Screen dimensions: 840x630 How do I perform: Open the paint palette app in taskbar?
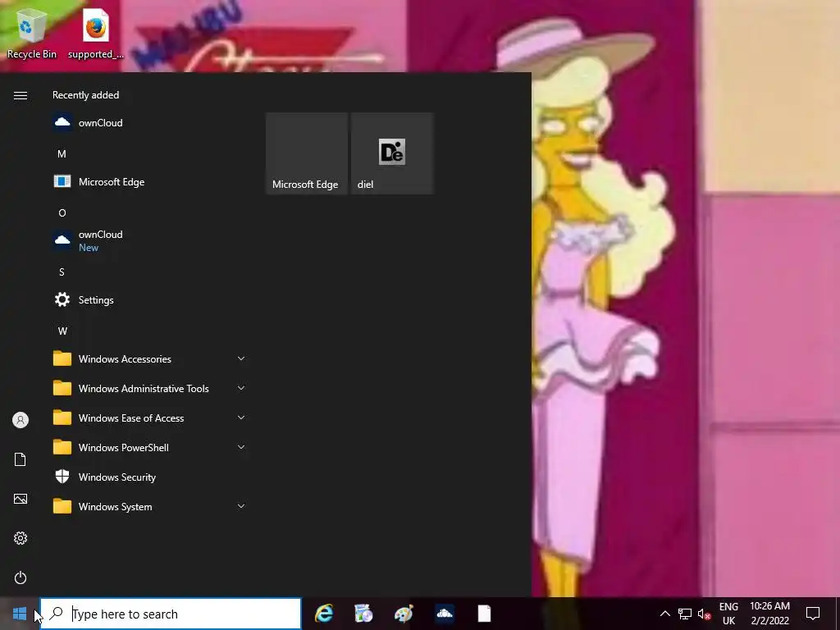click(x=404, y=614)
